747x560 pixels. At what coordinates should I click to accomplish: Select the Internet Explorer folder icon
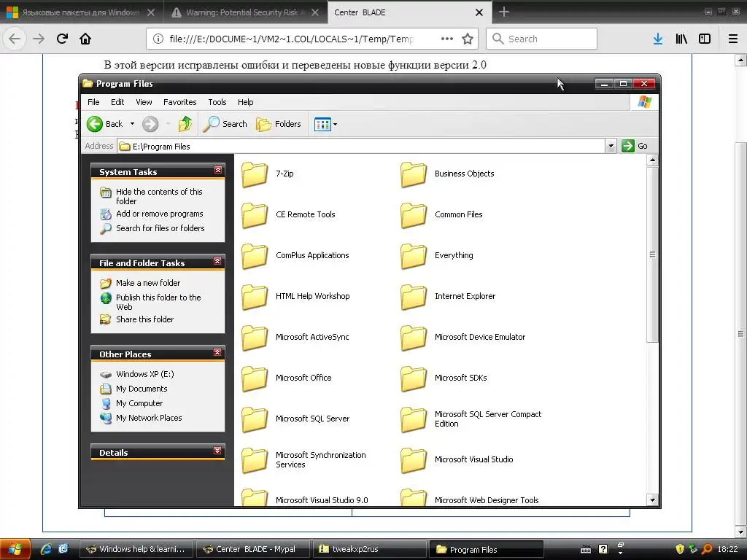coord(414,297)
